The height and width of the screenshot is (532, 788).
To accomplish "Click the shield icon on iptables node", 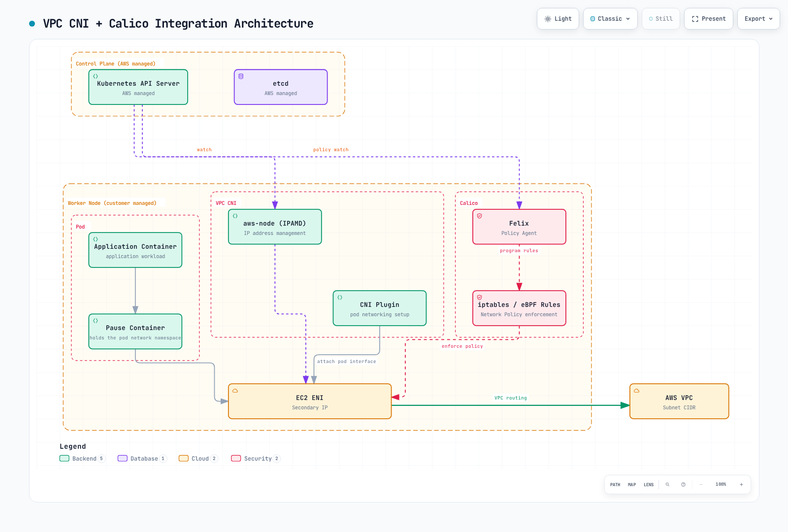I will click(479, 298).
